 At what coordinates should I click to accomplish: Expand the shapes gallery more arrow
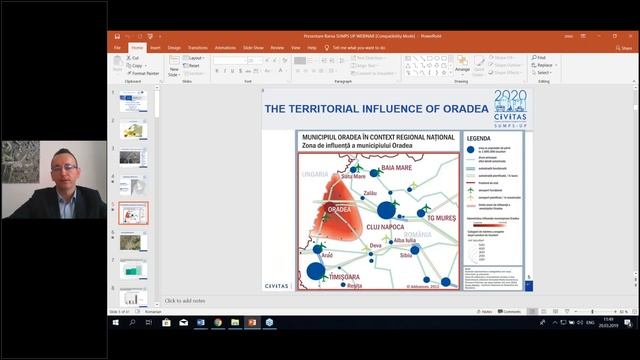coord(451,73)
